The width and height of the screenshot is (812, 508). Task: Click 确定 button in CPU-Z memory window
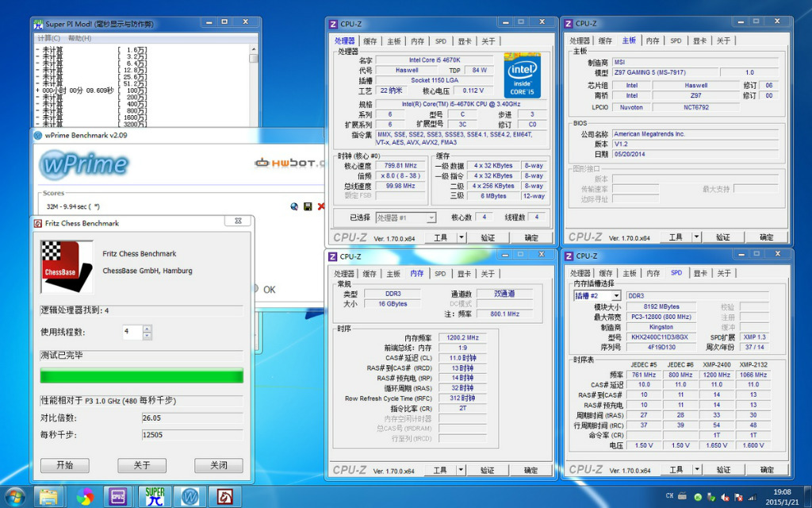pos(530,470)
